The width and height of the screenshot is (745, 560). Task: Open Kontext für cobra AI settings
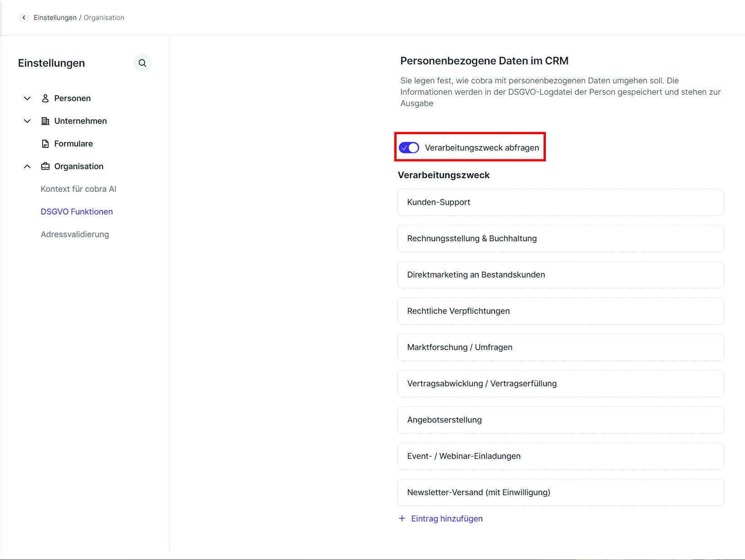tap(78, 189)
